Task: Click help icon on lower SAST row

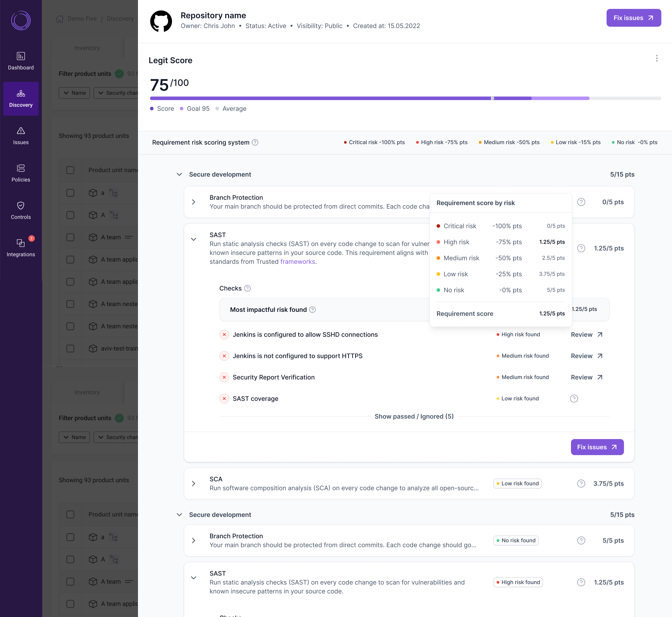Action: pyautogui.click(x=581, y=582)
